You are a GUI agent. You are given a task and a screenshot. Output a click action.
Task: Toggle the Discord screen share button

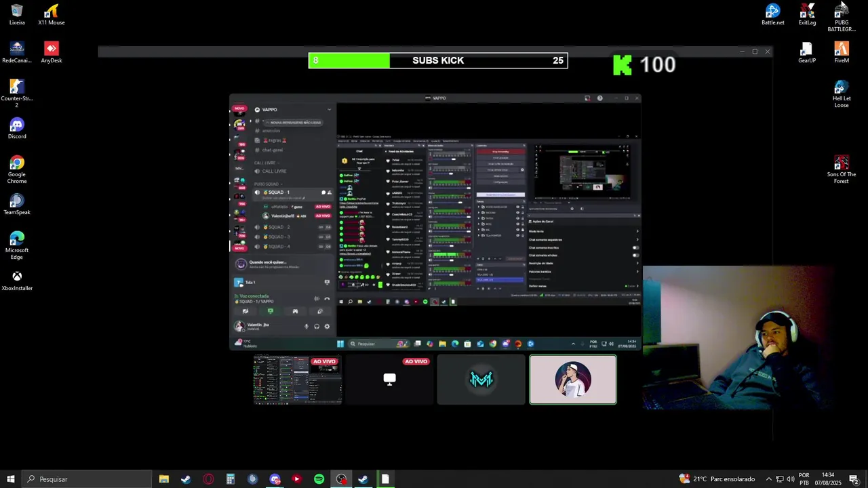271,311
